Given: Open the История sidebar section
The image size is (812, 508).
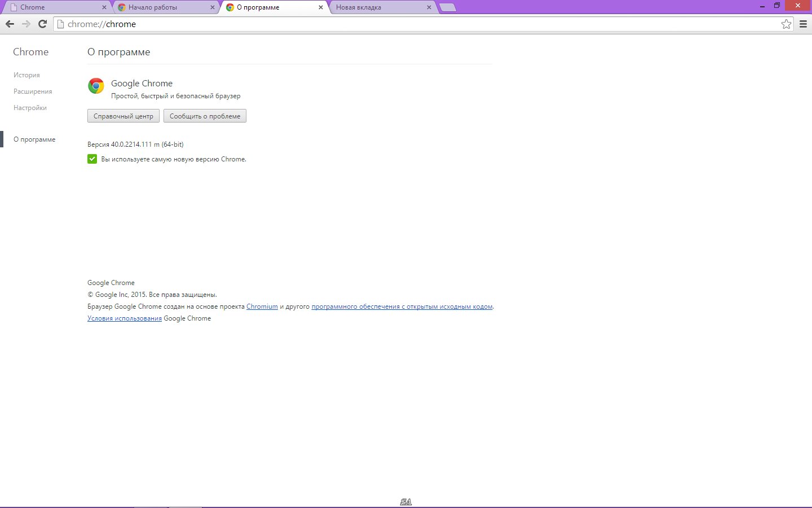Looking at the screenshot, I should tap(27, 75).
